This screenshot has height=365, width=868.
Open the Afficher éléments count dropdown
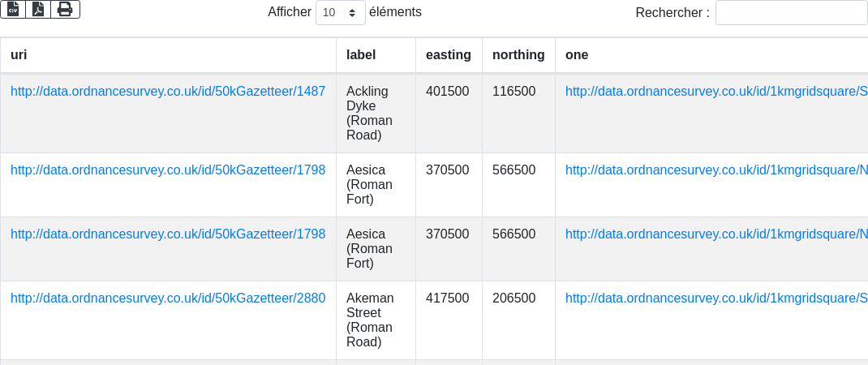(340, 13)
